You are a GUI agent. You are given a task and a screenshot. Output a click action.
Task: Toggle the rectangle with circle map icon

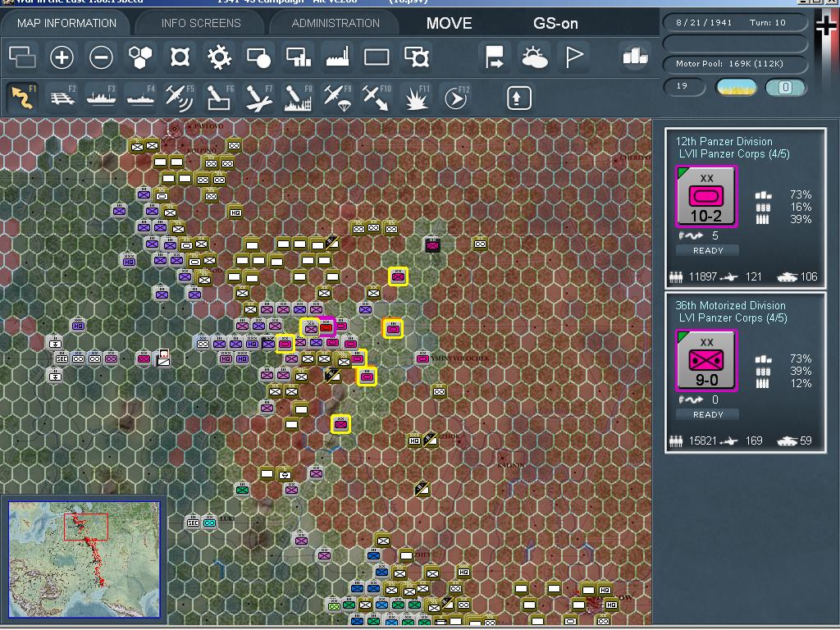click(x=258, y=57)
